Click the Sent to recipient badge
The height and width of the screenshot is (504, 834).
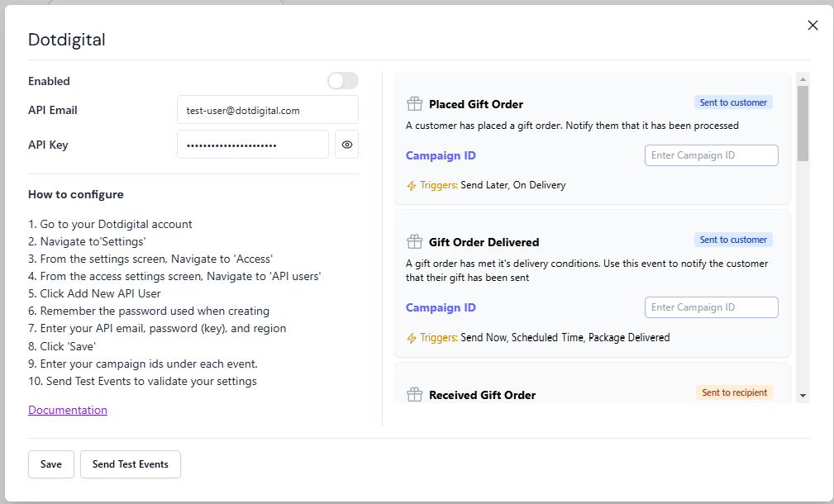(734, 392)
